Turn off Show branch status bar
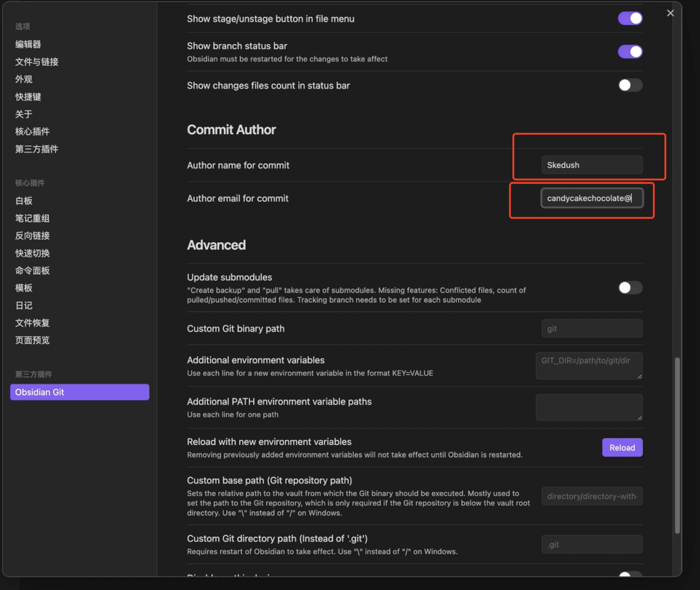Screen dimensions: 700x590 (x=630, y=52)
